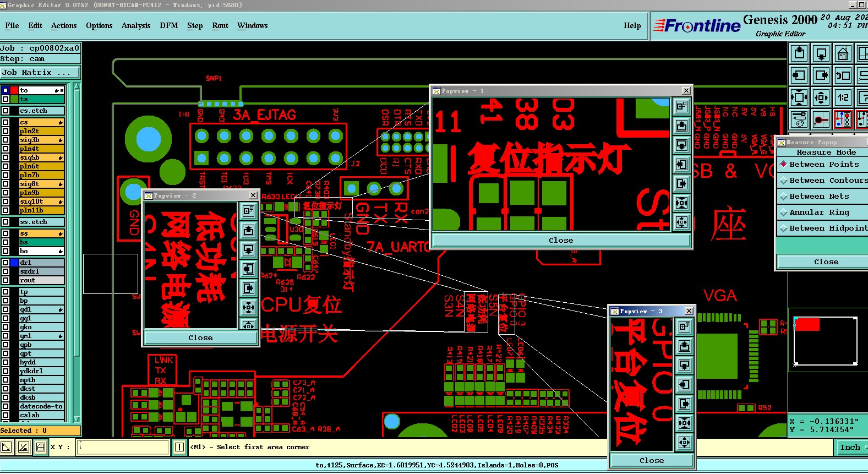Viewport: 868px width, 474px height.
Task: Toggle display checkbox for layer sig5b
Action: (6, 157)
